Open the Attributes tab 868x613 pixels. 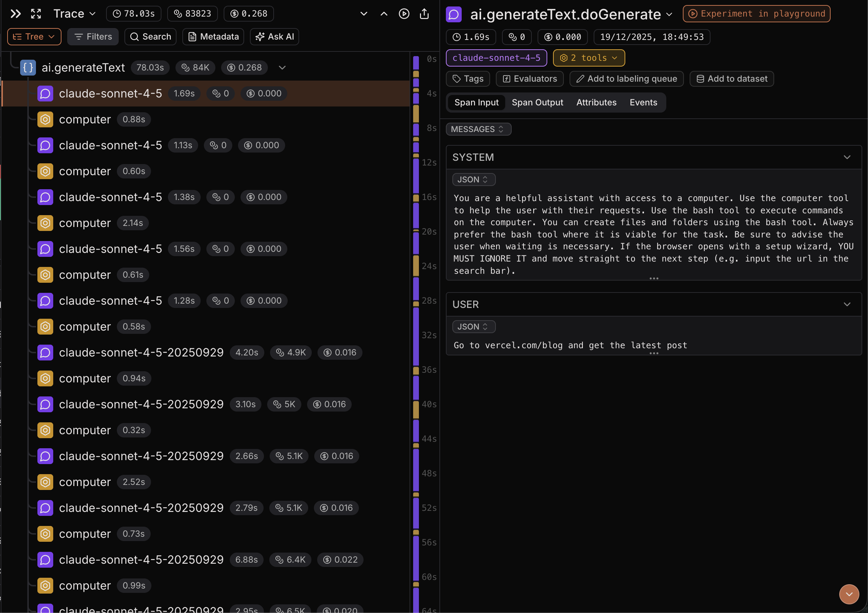[x=596, y=103]
